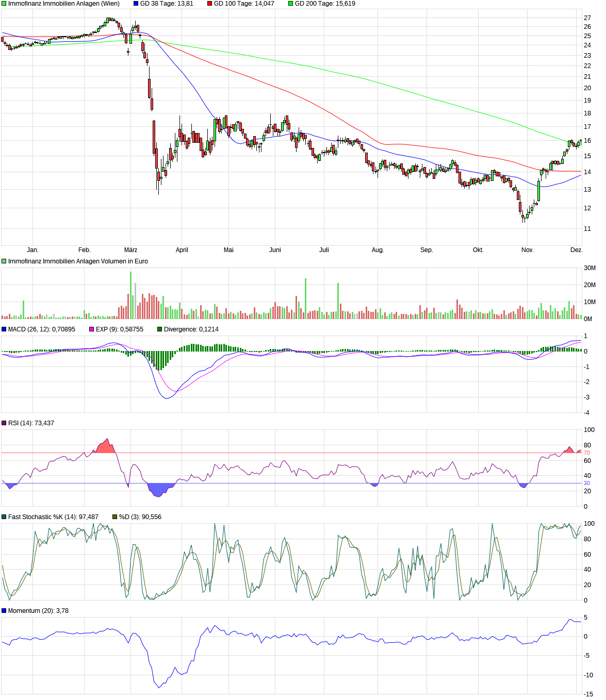Click the Volumen in Euro legend label
This screenshot has width=606, height=700.
pos(78,261)
